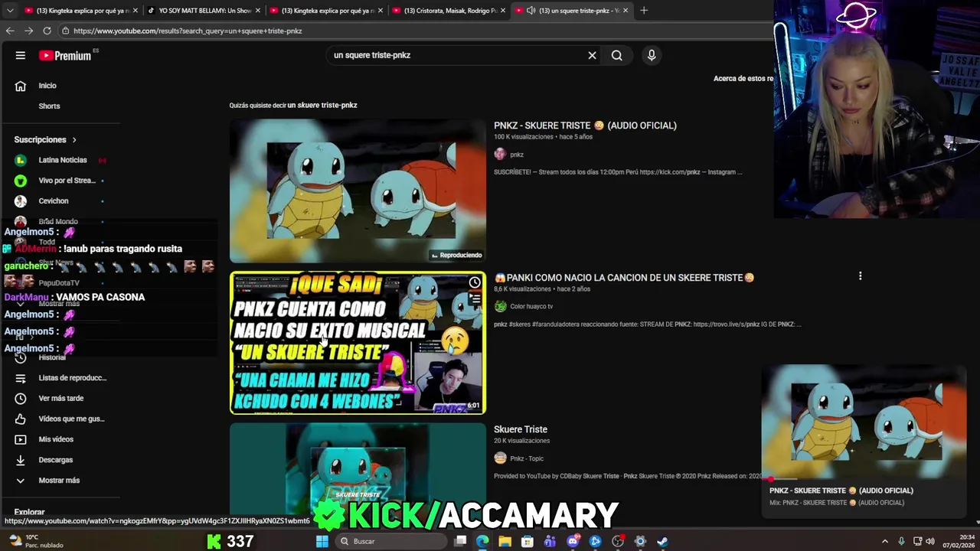Image resolution: width=980 pixels, height=551 pixels.
Task: Open the Pnkz - Topic channel
Action: [x=527, y=458]
